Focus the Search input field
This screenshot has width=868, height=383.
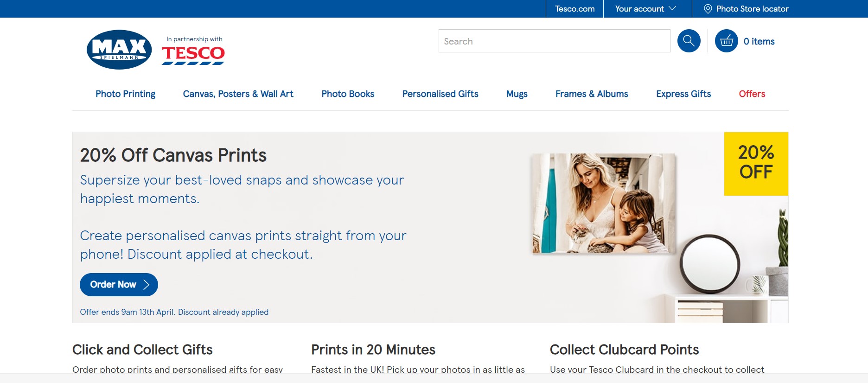tap(554, 41)
